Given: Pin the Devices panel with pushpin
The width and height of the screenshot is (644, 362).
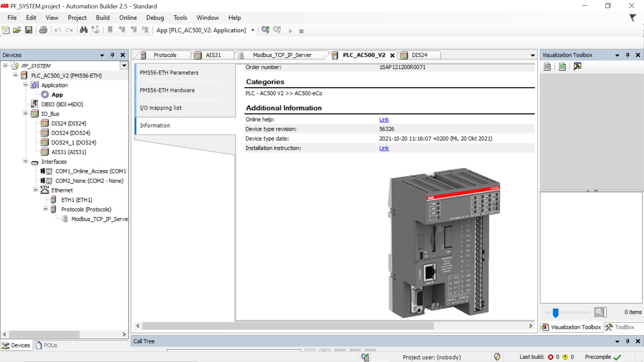Looking at the screenshot, I should point(112,55).
